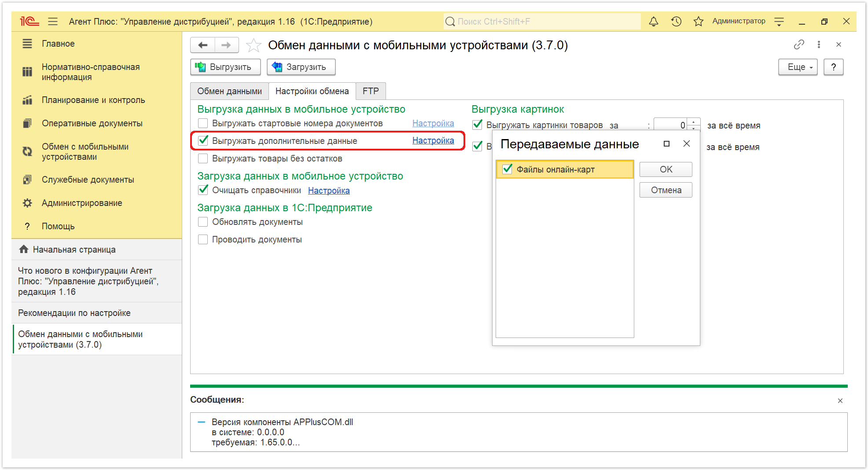Open Планирование и контроль section

pos(96,100)
